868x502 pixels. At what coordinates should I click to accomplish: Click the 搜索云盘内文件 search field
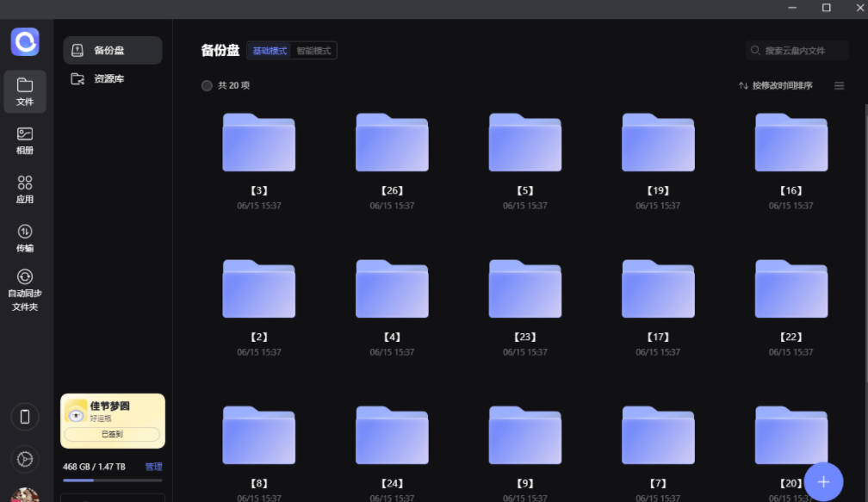pyautogui.click(x=801, y=51)
